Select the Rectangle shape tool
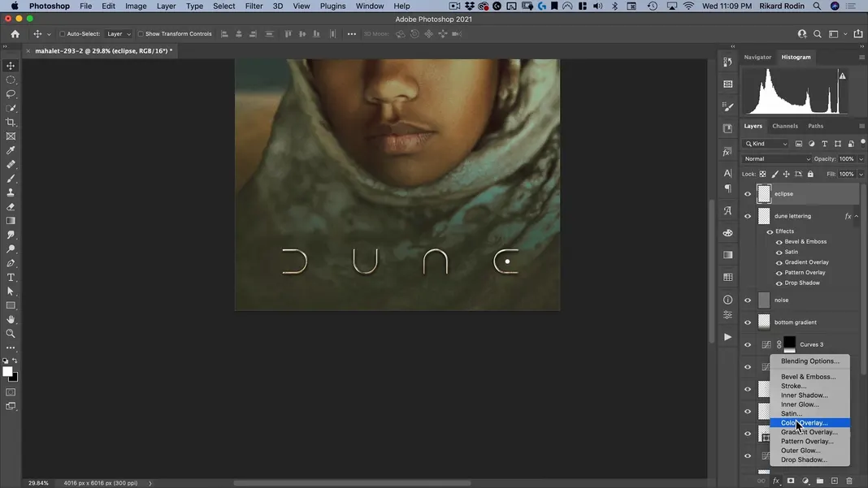This screenshot has width=868, height=488. pos(11,305)
